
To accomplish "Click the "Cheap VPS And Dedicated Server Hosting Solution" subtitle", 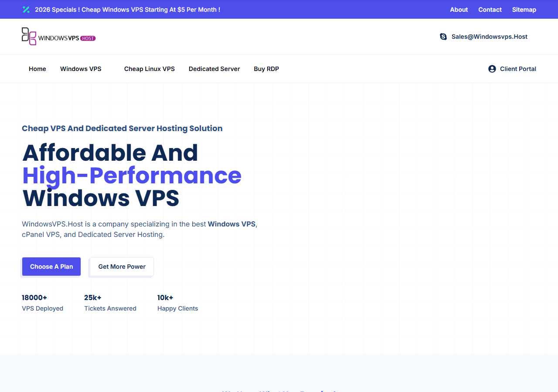I will coord(122,128).
